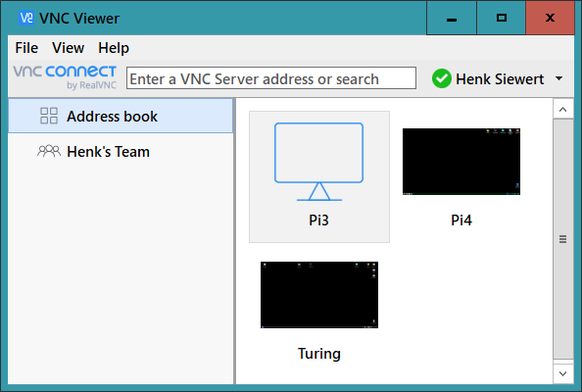The image size is (582, 392).
Task: Click the green signed-in checkmark icon
Action: [x=442, y=78]
